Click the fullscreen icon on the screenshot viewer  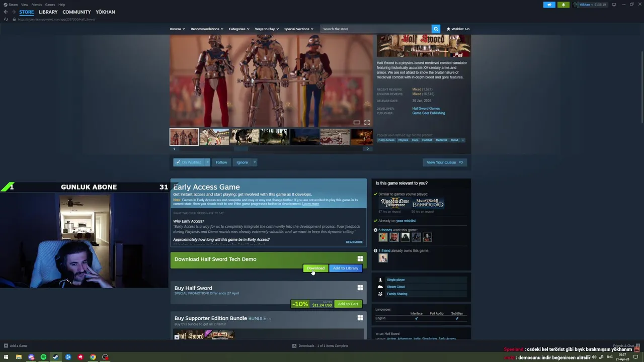(367, 122)
